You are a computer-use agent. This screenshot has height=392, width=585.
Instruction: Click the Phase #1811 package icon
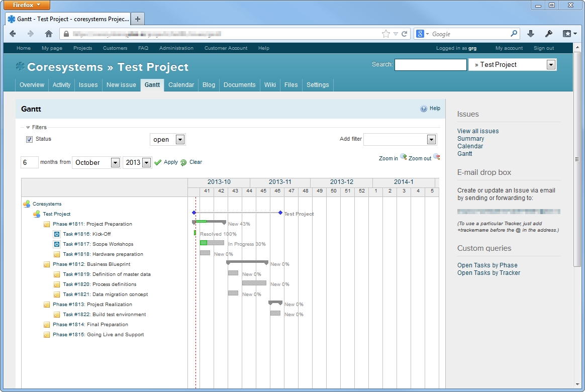(x=47, y=224)
